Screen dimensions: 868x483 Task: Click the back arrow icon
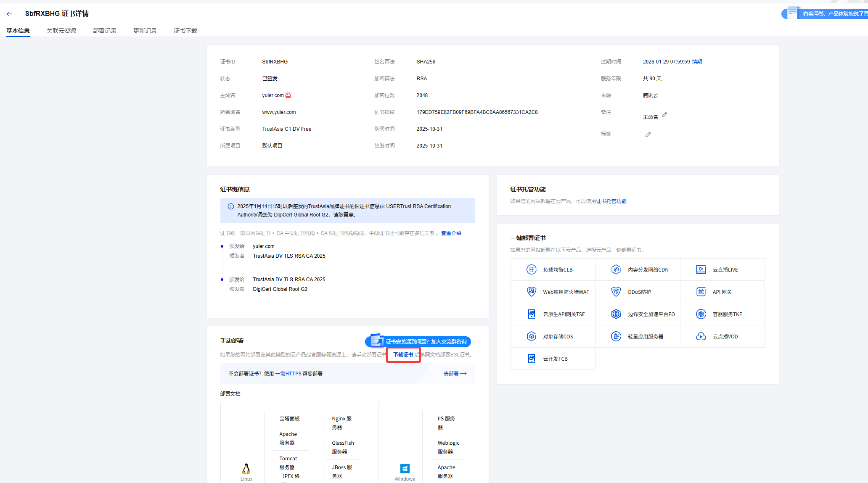coord(9,14)
